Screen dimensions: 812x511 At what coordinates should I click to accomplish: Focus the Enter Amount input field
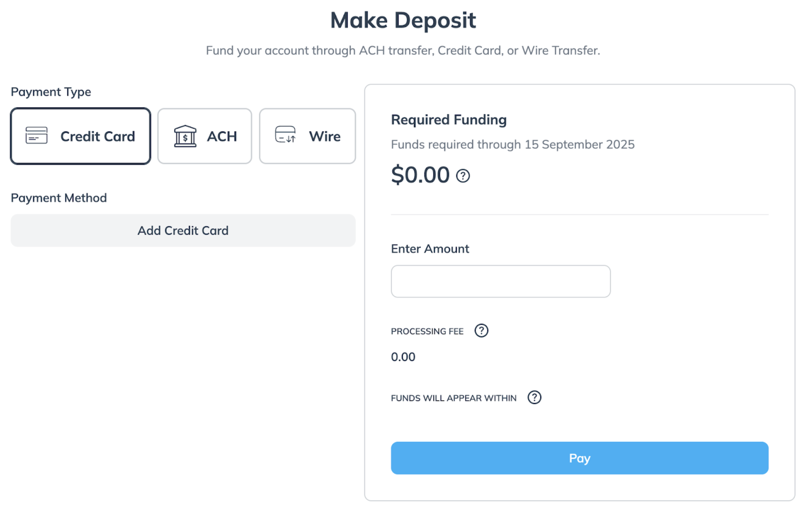(501, 281)
